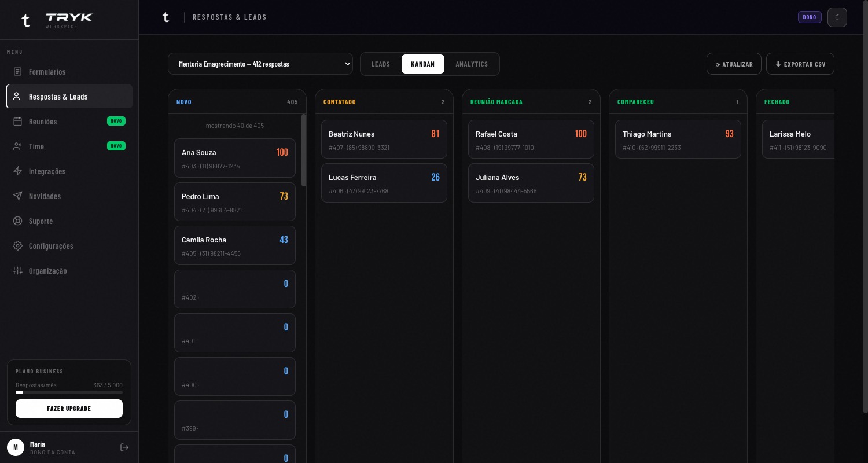Screen dimensions: 868x463
Task: Click the Compareceu column header
Action: [x=678, y=102]
